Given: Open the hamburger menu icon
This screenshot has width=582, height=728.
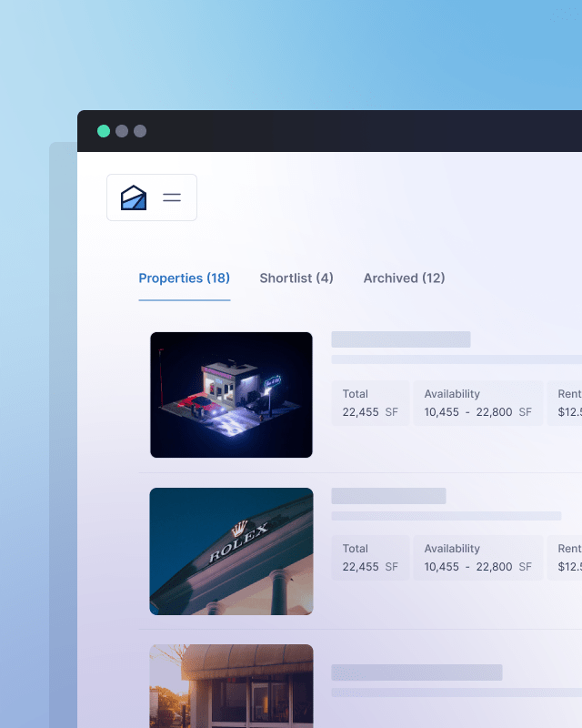Looking at the screenshot, I should [172, 197].
